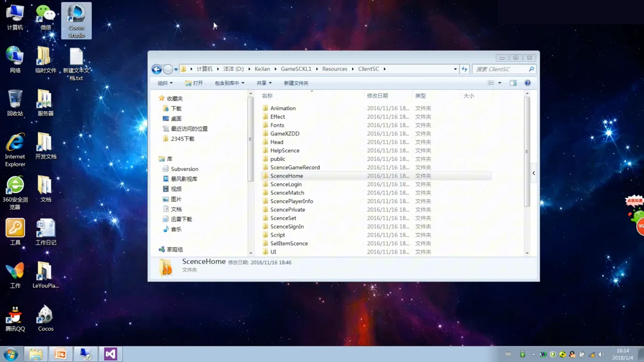Viewport: 644px width, 362px height.
Task: Sort files by the 大小 column header
Action: click(x=477, y=96)
